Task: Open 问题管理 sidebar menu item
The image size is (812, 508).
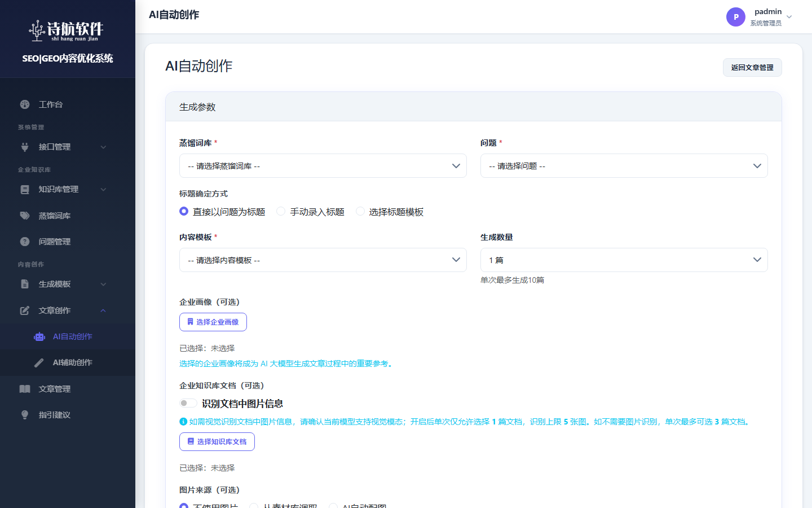Action: click(x=68, y=242)
